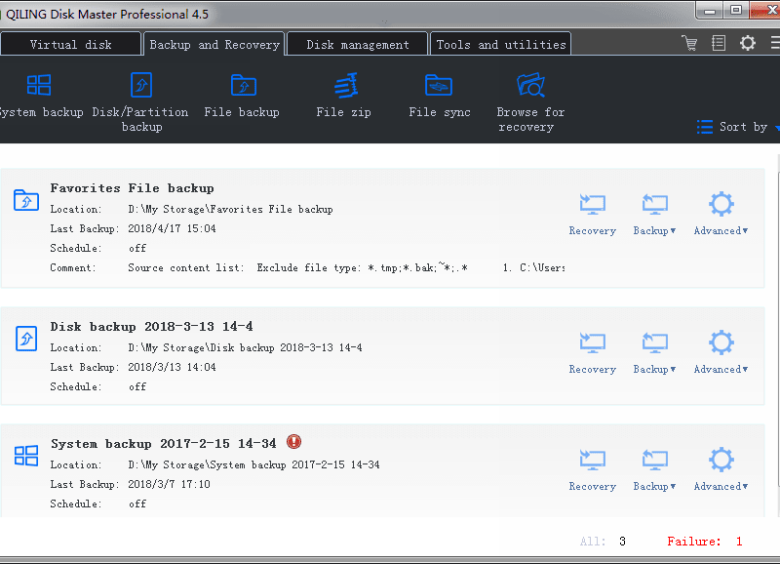Select the Favorites File backup title
This screenshot has width=780, height=564.
[132, 188]
